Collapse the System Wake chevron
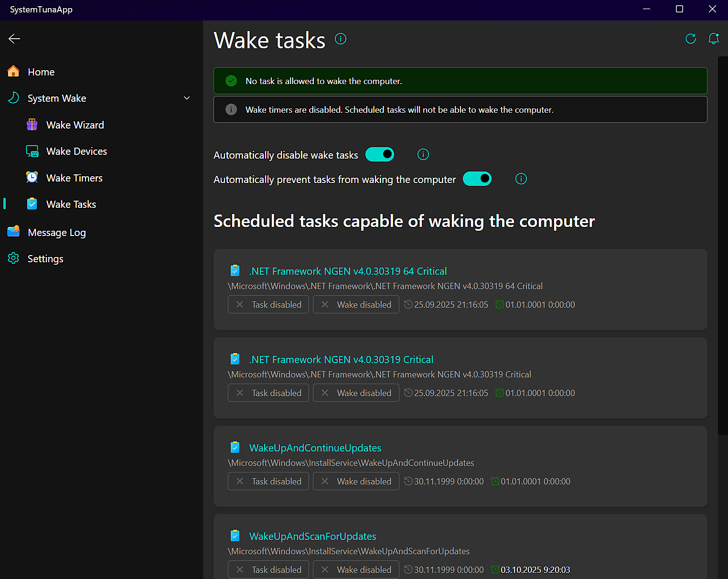Viewport: 728px width, 579px height. pyautogui.click(x=187, y=98)
